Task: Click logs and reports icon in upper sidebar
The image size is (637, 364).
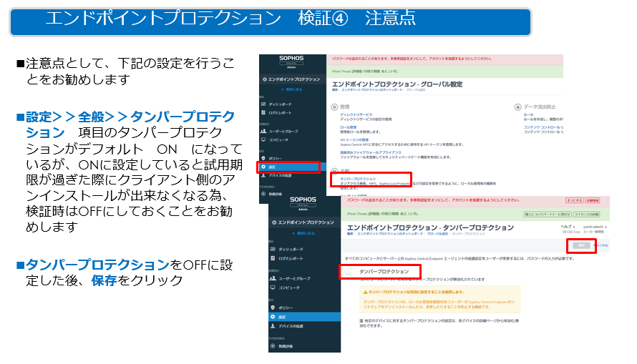Action: 263,112
